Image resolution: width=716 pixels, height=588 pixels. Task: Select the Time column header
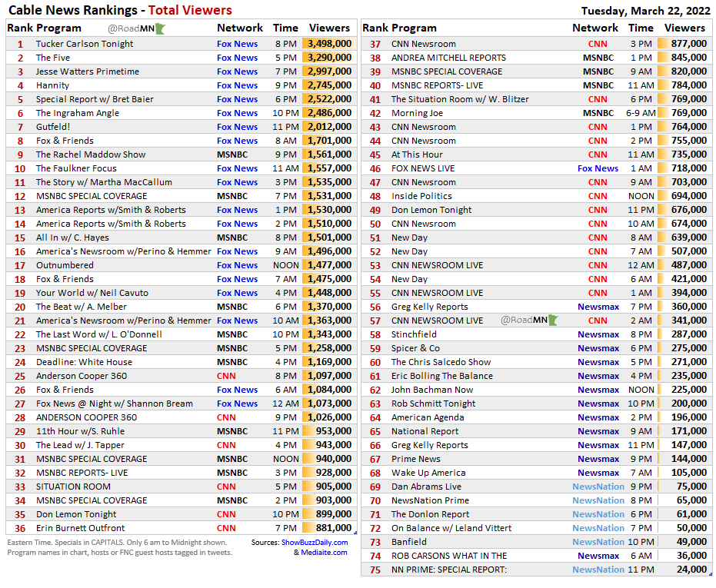coord(285,28)
